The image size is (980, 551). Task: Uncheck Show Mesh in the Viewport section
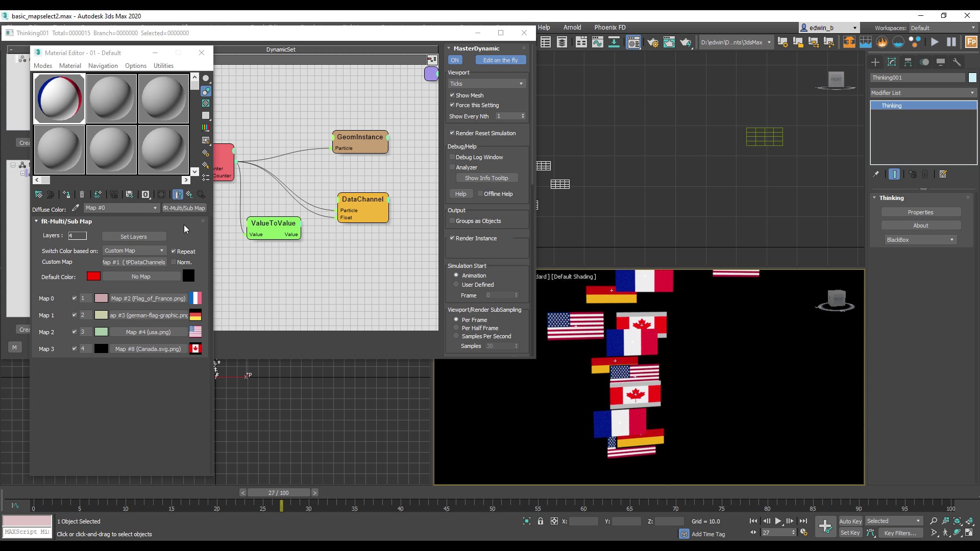[x=452, y=95]
